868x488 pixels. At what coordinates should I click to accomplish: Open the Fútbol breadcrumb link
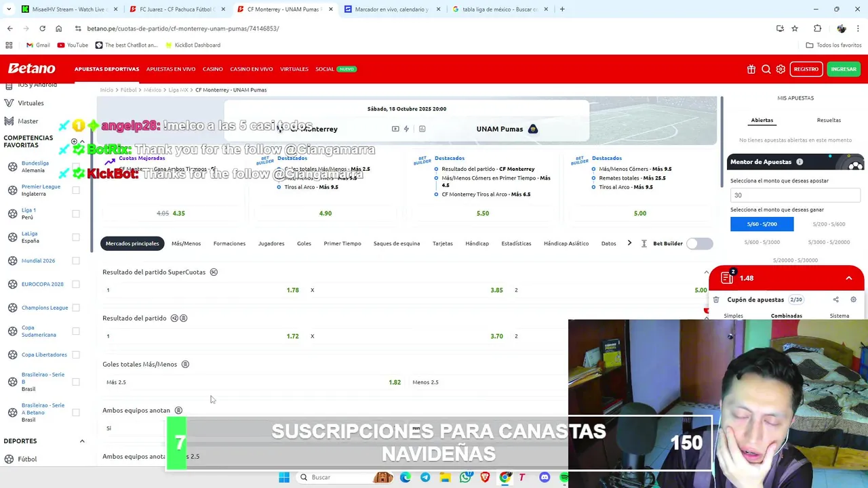coord(128,89)
